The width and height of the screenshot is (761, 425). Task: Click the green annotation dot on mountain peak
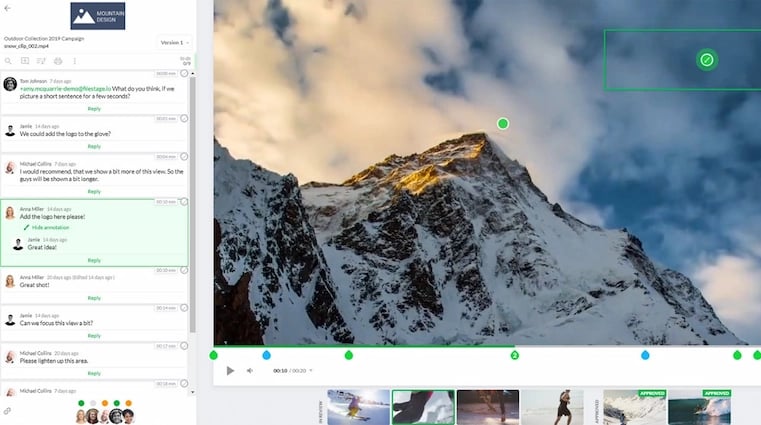pyautogui.click(x=503, y=123)
